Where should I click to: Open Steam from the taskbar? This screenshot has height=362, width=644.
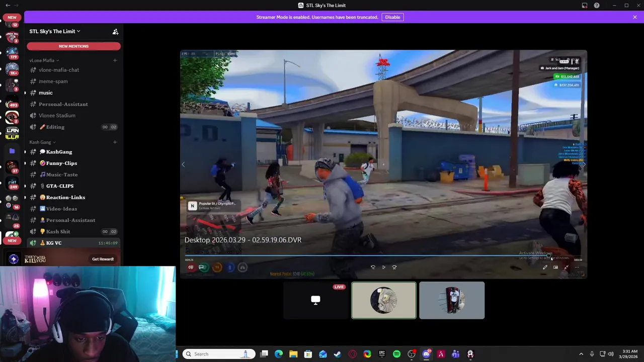click(338, 354)
